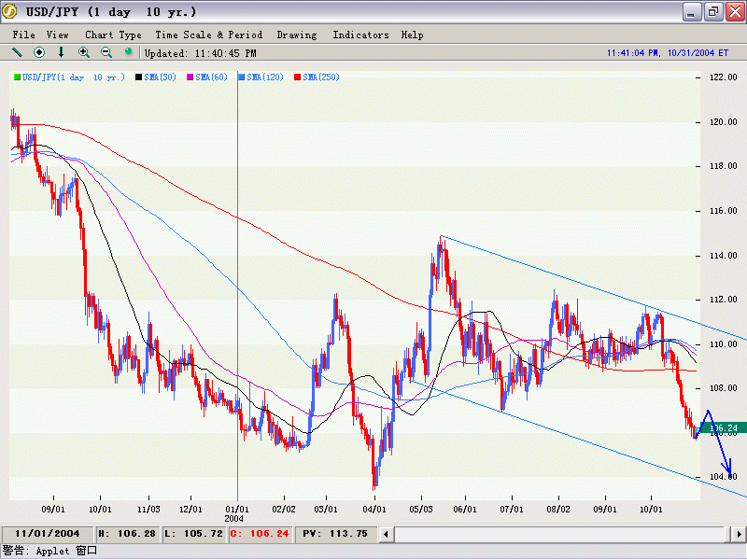Select the trend line drawing tool
Image resolution: width=747 pixels, height=560 pixels.
(17, 52)
